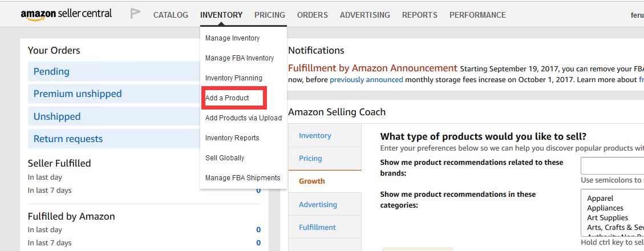The width and height of the screenshot is (644, 251).
Task: Choose Manage FBA Inventory menu entry
Action: point(240,58)
